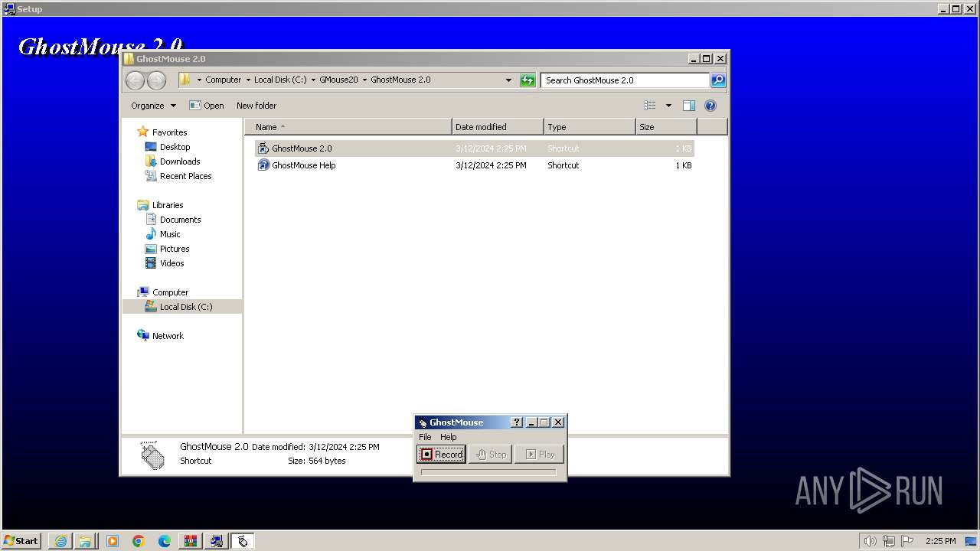Click Local Disk (C:) in the address breadcrumb

pyautogui.click(x=280, y=80)
